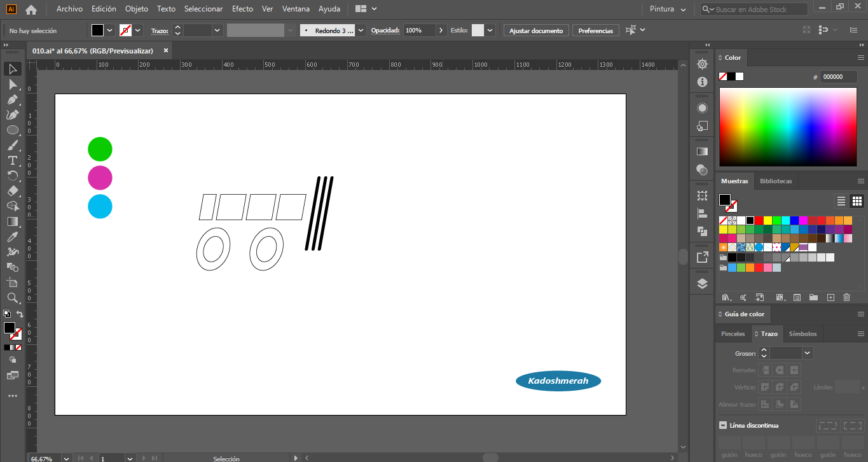Open the Archivo menu
This screenshot has height=462, width=868.
(x=69, y=9)
